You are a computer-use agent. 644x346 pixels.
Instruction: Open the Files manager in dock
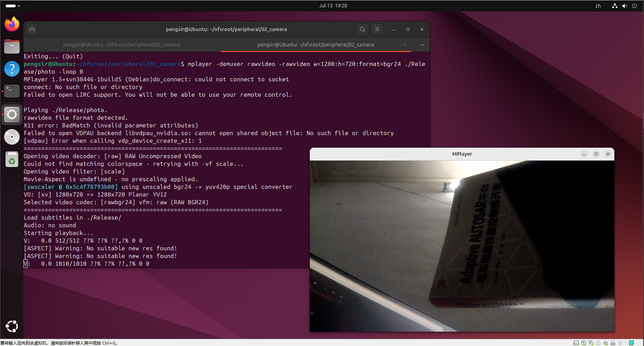click(12, 46)
